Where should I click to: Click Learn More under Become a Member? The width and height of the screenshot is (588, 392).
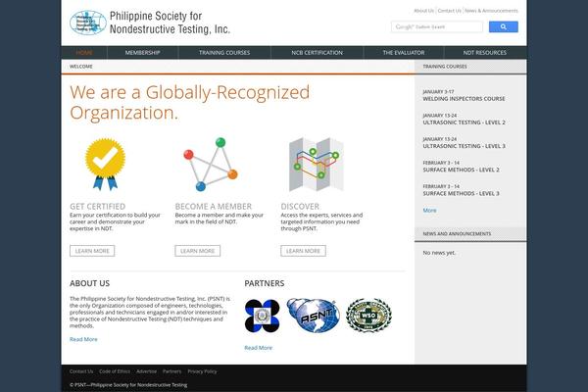pos(198,251)
